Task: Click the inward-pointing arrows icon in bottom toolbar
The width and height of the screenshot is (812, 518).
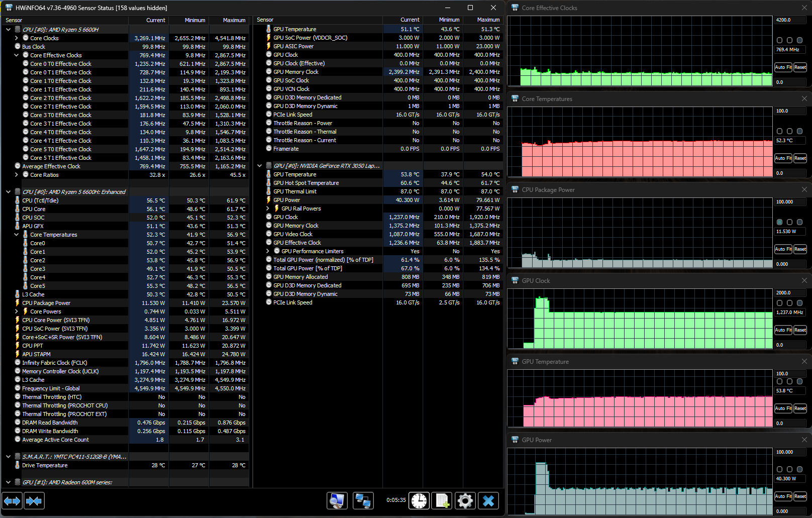Action: pyautogui.click(x=34, y=500)
